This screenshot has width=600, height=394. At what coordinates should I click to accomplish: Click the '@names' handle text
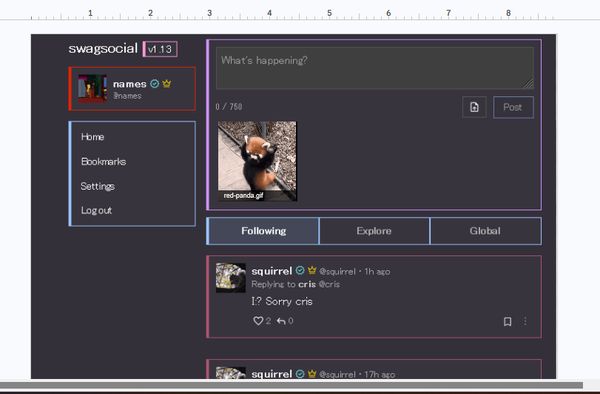pyautogui.click(x=127, y=96)
